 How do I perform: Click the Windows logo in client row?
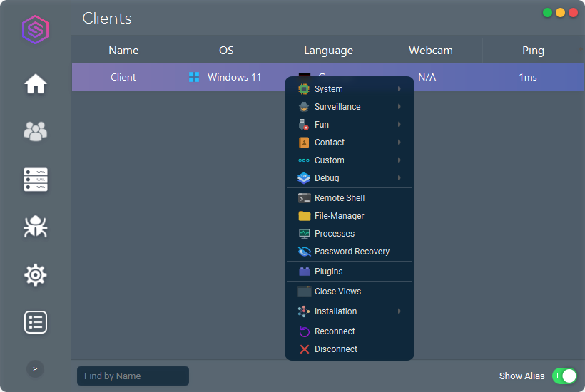[194, 77]
